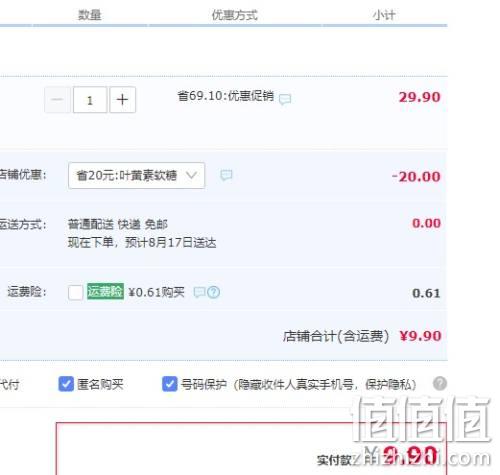Click the comment icon next to 运费险 price
500x475 pixels.
[x=199, y=292]
